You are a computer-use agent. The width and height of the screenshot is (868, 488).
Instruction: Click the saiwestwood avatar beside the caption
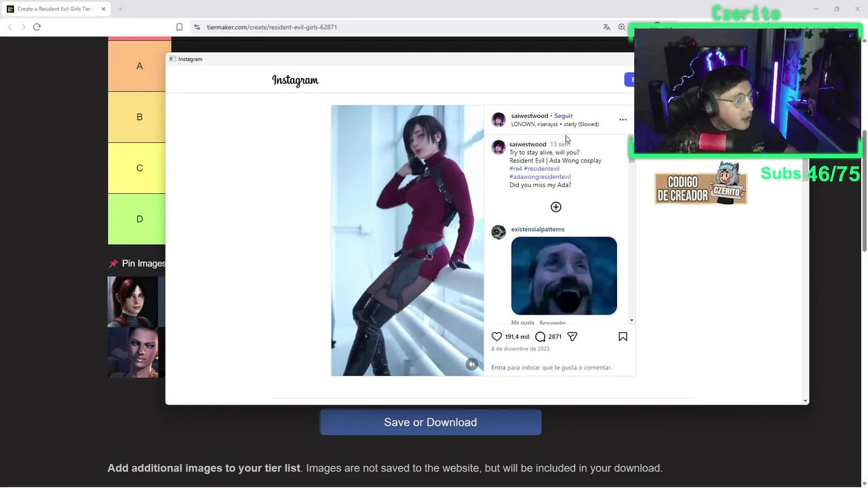pos(498,148)
